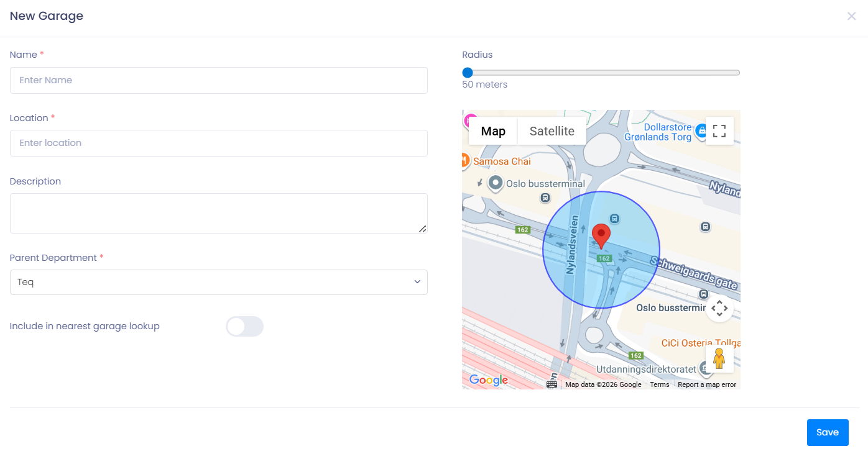Switch to the Map view tab
This screenshot has width=868, height=459.
tap(493, 131)
